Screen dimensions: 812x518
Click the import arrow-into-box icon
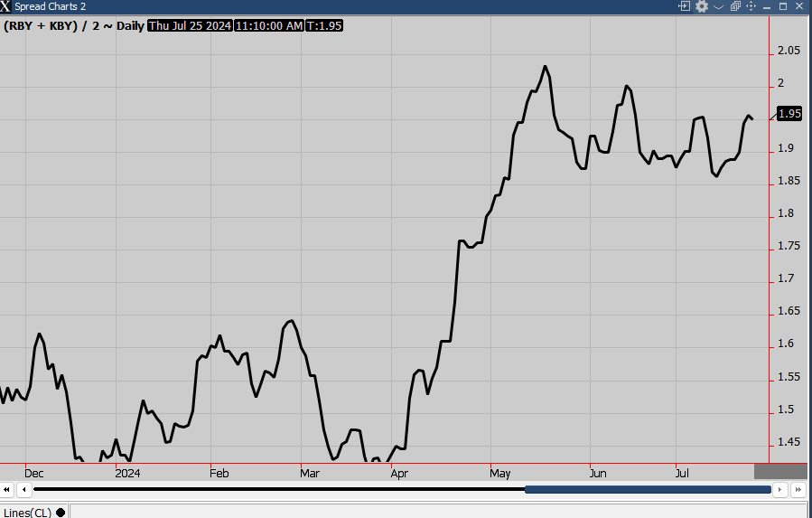[x=685, y=6]
